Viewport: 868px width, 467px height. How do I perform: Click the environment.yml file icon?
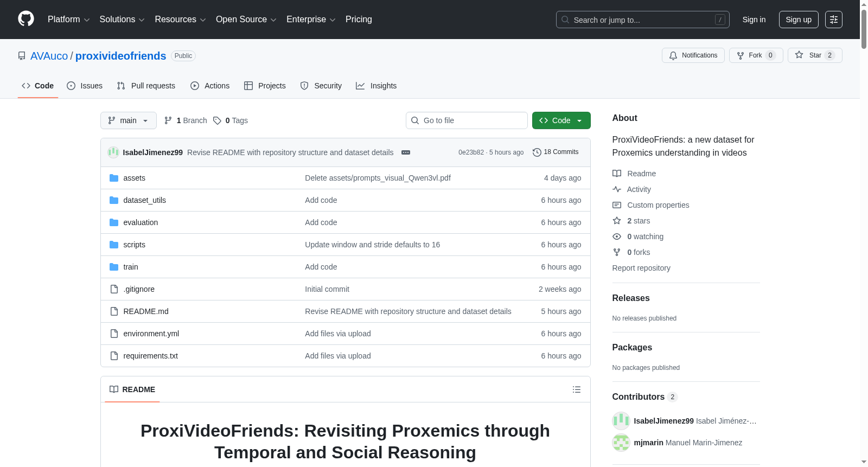click(x=114, y=334)
